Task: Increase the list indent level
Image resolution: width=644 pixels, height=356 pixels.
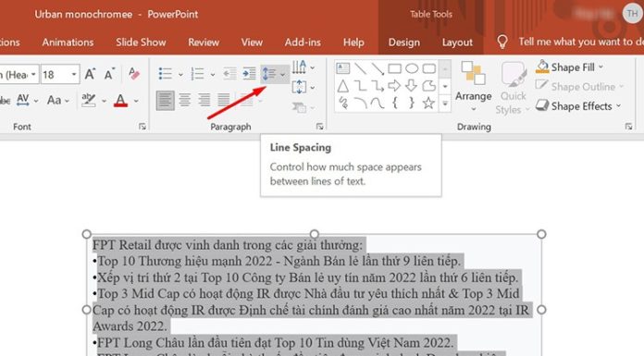Action: click(249, 74)
